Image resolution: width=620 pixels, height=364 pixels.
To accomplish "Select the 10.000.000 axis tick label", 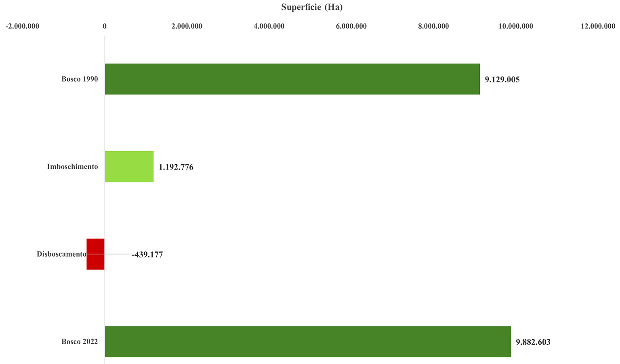I will (x=516, y=26).
